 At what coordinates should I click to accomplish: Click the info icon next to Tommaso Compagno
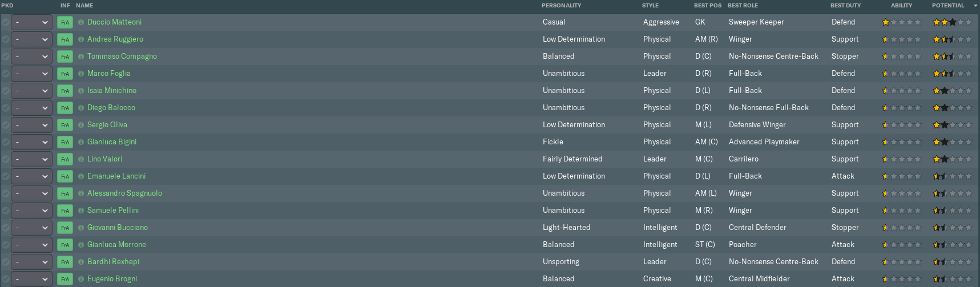coord(81,56)
